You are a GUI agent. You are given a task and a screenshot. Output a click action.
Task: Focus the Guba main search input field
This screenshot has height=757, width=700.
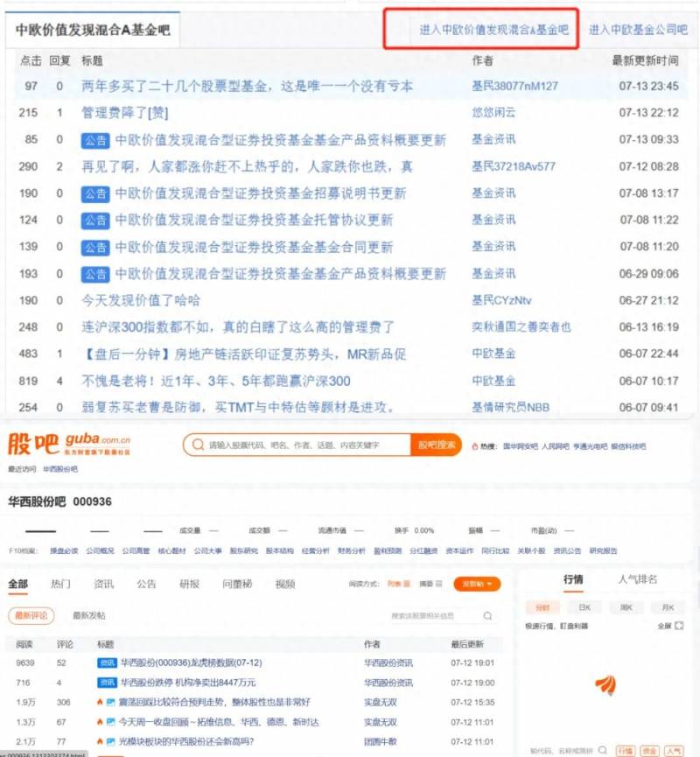(307, 445)
